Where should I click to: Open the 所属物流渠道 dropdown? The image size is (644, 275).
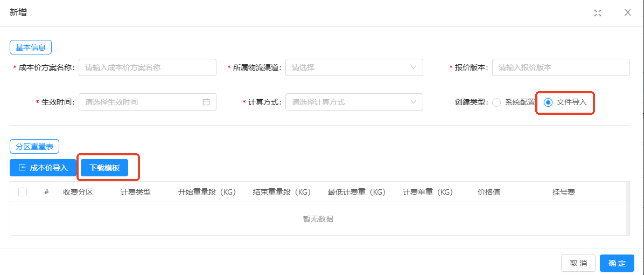[x=354, y=67]
